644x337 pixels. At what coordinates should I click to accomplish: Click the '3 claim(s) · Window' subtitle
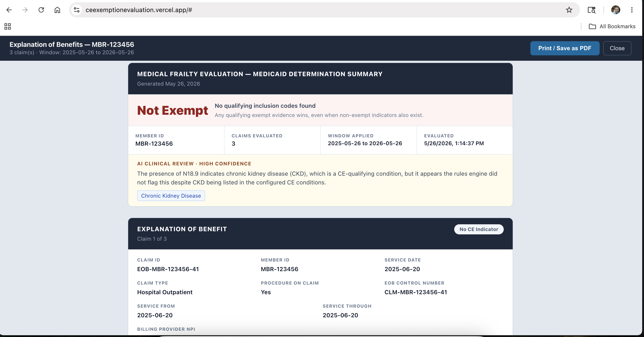pyautogui.click(x=72, y=52)
